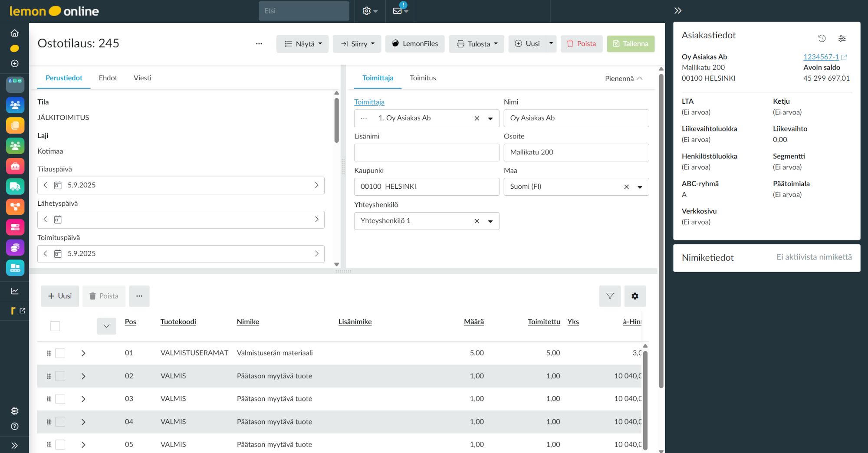Open customer link 1234567-1
Screen dimensions: 868x453
(821, 57)
